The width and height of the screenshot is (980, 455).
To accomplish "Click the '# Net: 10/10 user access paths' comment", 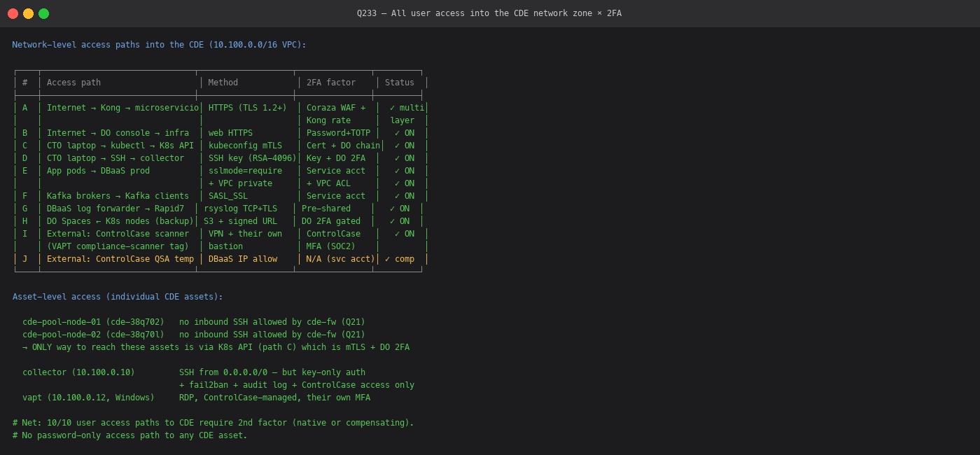I will pyautogui.click(x=213, y=423).
